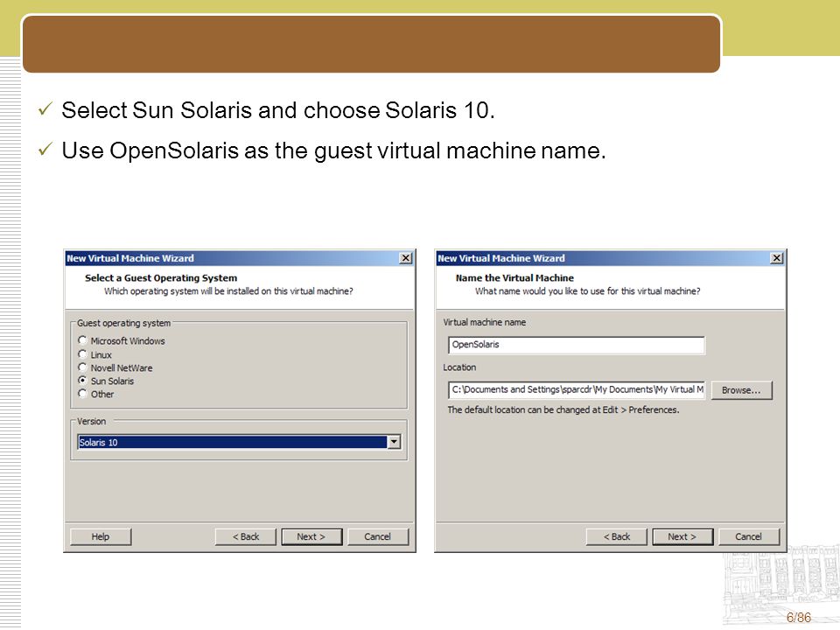Image resolution: width=840 pixels, height=630 pixels.
Task: Cancel the Name the Virtual Machine dialog
Action: click(x=748, y=536)
